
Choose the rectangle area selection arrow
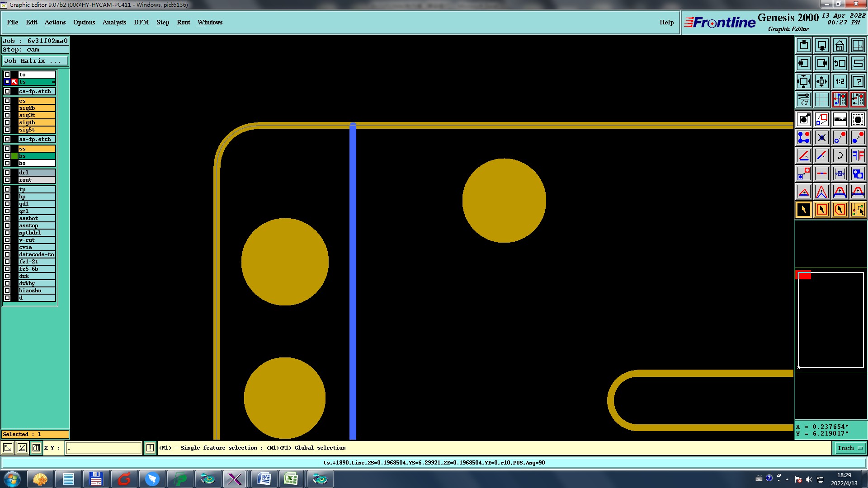[821, 210]
